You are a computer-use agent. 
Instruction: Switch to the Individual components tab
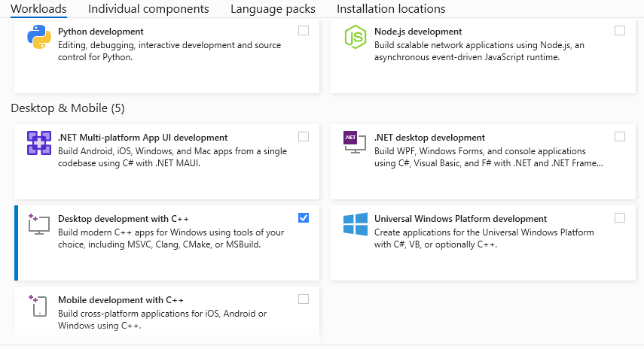148,9
